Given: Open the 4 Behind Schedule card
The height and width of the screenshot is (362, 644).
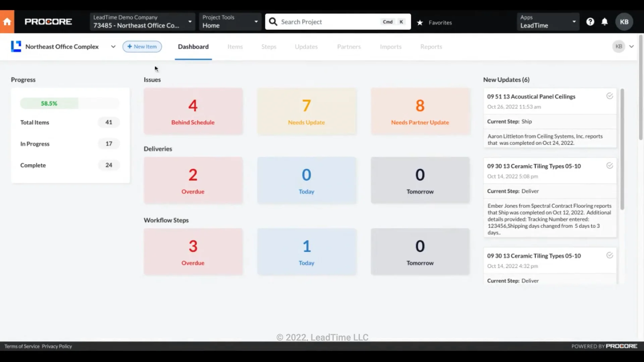Looking at the screenshot, I should tap(193, 111).
